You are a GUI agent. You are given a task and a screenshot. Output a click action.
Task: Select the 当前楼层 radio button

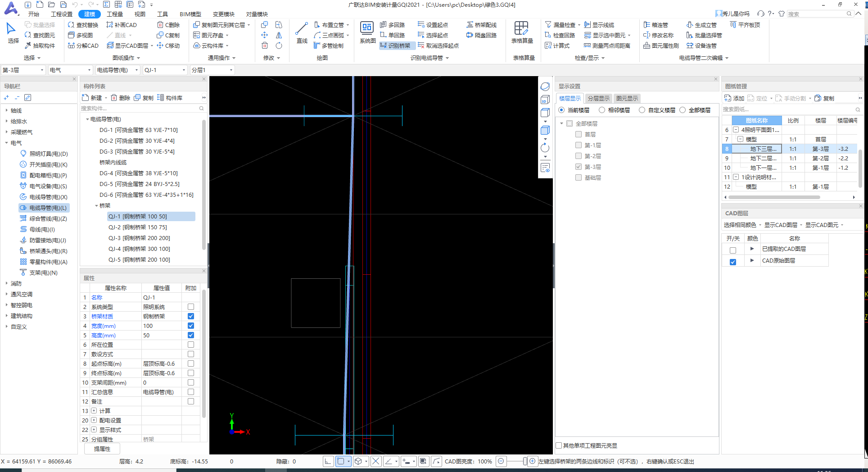coord(561,110)
